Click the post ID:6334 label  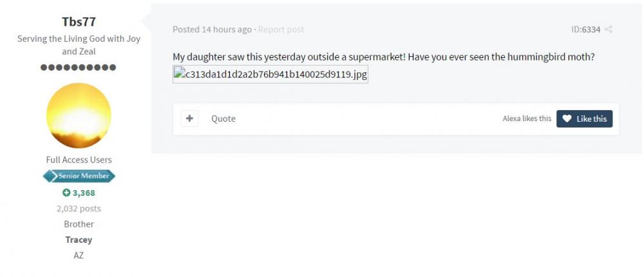pos(585,30)
